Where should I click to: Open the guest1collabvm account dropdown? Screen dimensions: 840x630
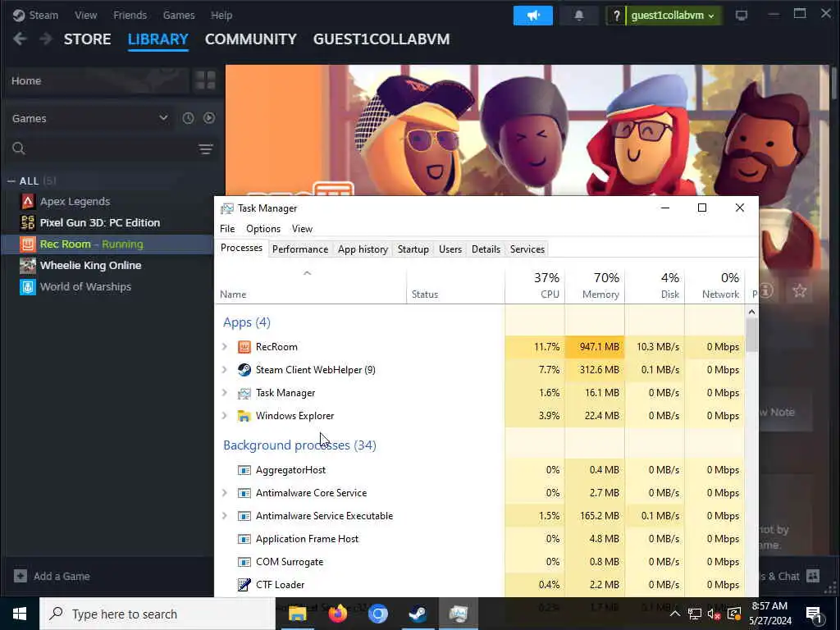(673, 16)
